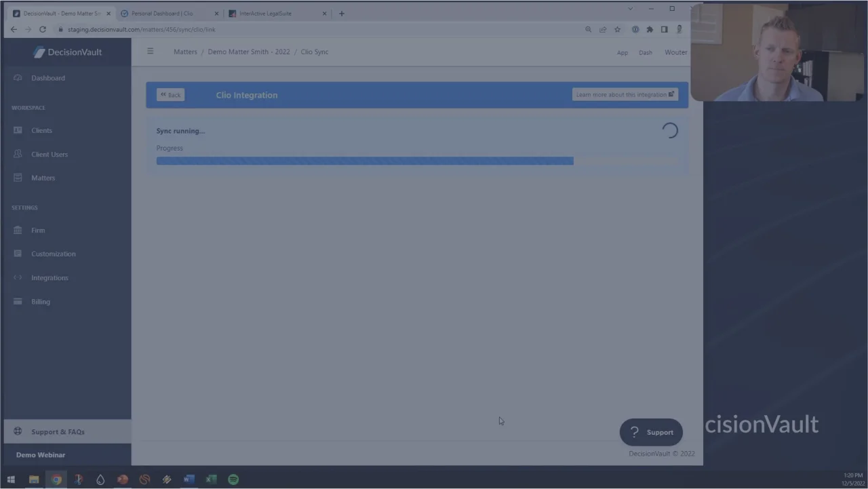
Task: Expand the tab search chevron
Action: point(631,9)
